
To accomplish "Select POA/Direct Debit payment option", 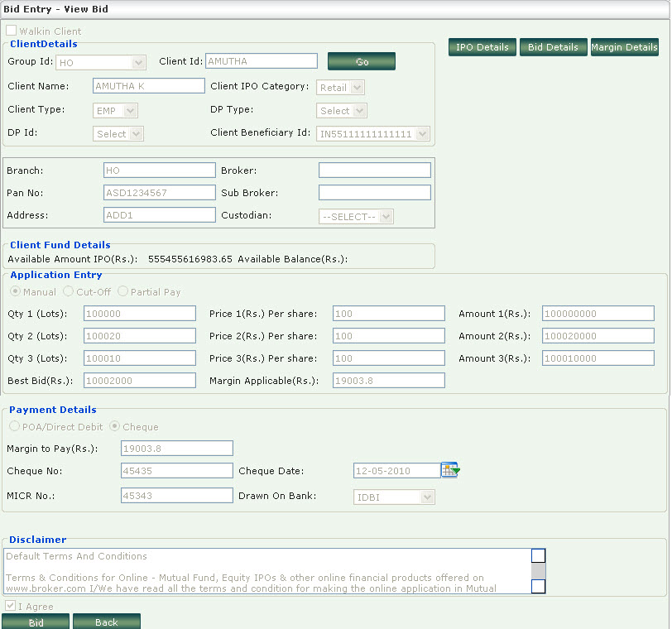I will (14, 427).
